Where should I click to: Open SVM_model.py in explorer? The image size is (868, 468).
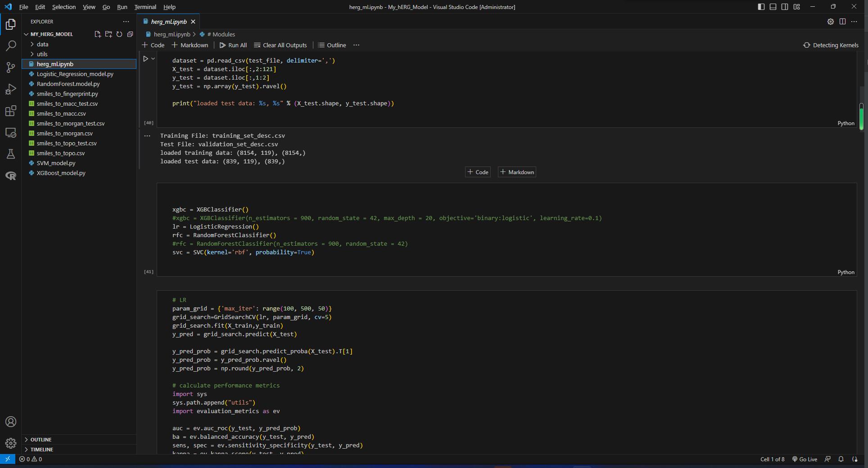coord(79,163)
